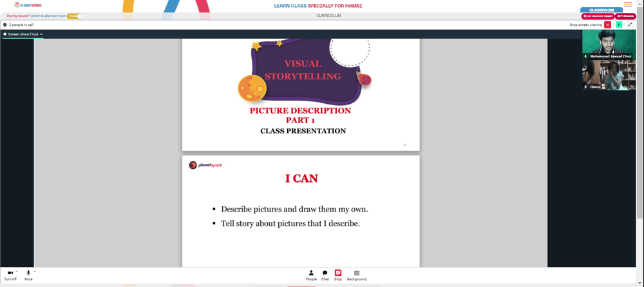
Task: Click Mohammad Jawaad video thumbnail
Action: pos(609,44)
